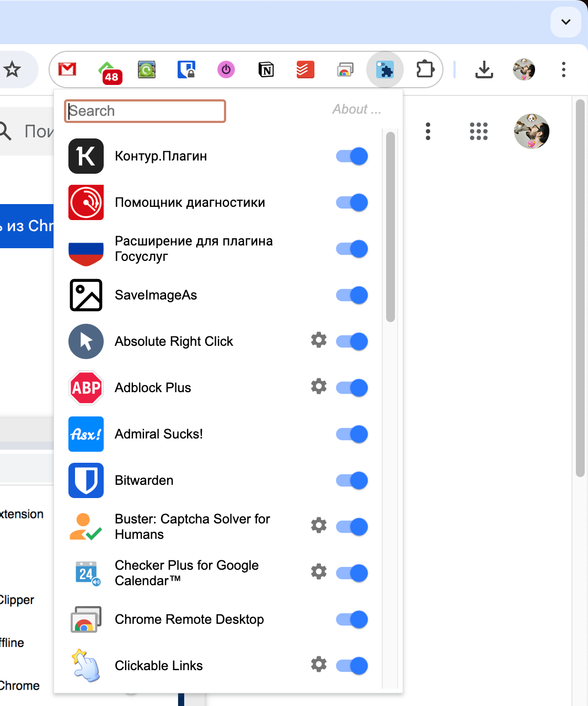Turn off Absolute Right Click toggle
Image resolution: width=588 pixels, height=706 pixels.
[352, 341]
